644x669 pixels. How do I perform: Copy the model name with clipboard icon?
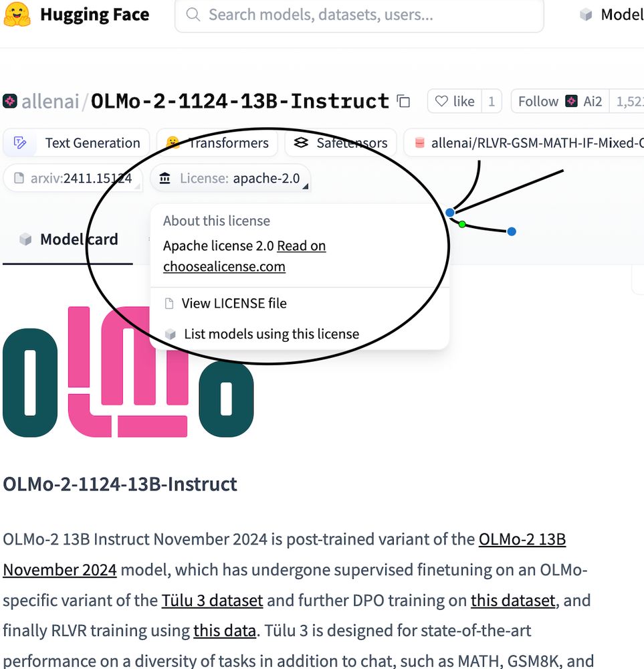point(403,102)
